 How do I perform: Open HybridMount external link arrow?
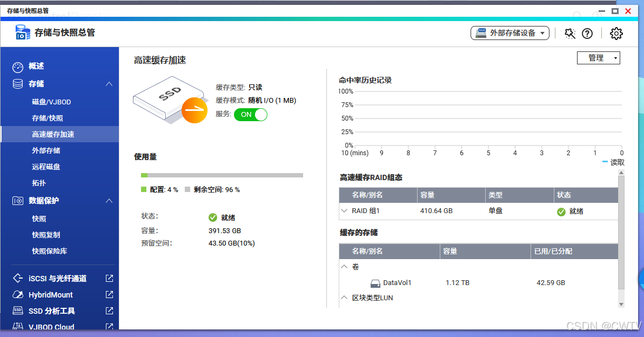click(x=109, y=295)
